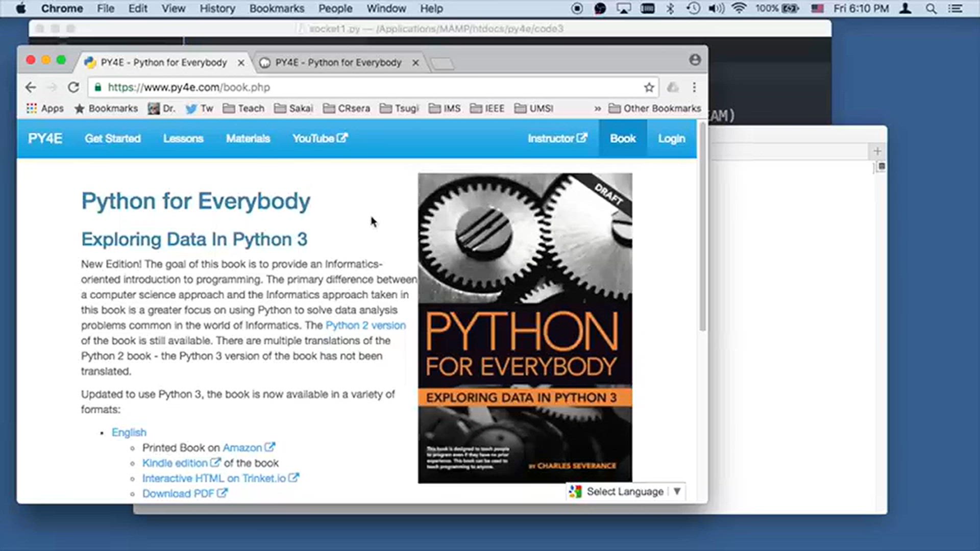Viewport: 980px width, 551px height.
Task: Open the user account icon in menu bar
Action: (x=905, y=9)
